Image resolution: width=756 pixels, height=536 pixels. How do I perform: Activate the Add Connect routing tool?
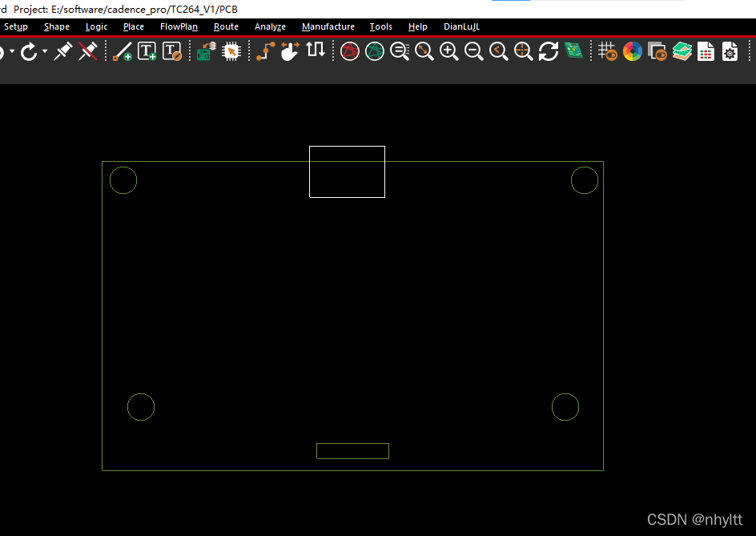pos(265,51)
